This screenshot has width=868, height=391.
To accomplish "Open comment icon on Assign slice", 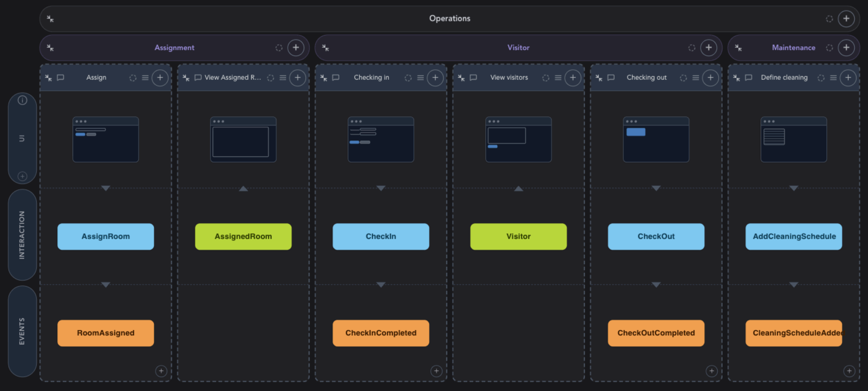I will pyautogui.click(x=61, y=78).
